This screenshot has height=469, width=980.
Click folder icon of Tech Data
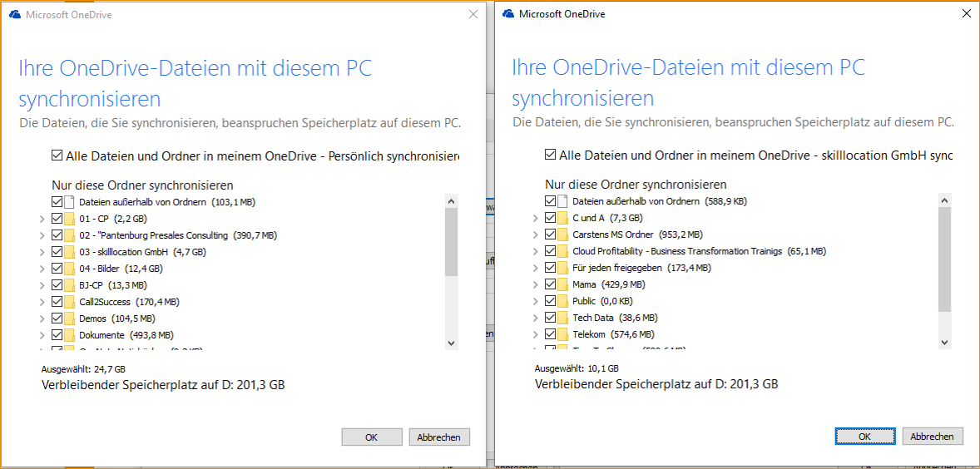click(563, 318)
